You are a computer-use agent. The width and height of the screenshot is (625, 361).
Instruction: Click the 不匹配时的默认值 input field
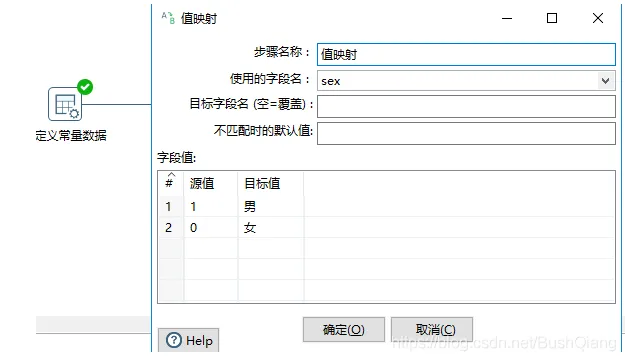pos(466,133)
